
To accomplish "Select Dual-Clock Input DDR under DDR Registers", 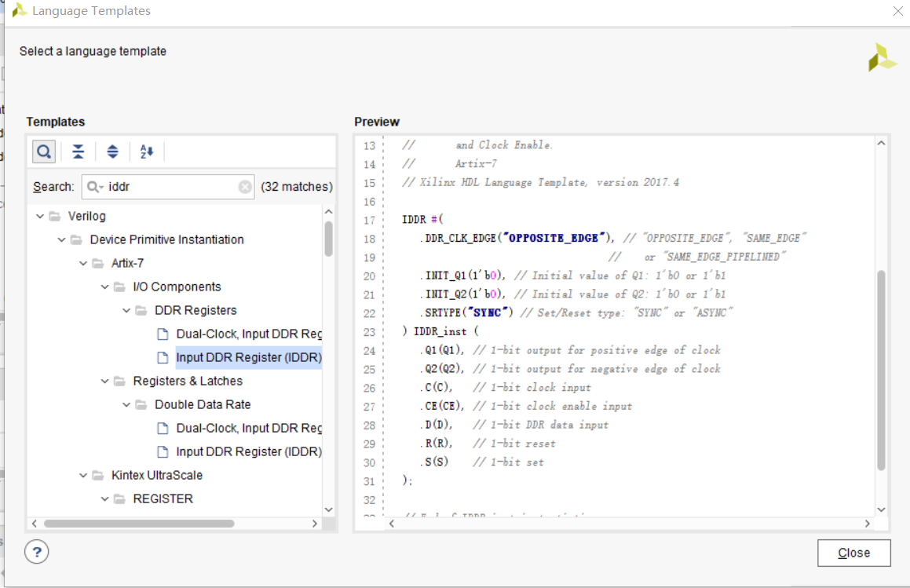I will 249,334.
